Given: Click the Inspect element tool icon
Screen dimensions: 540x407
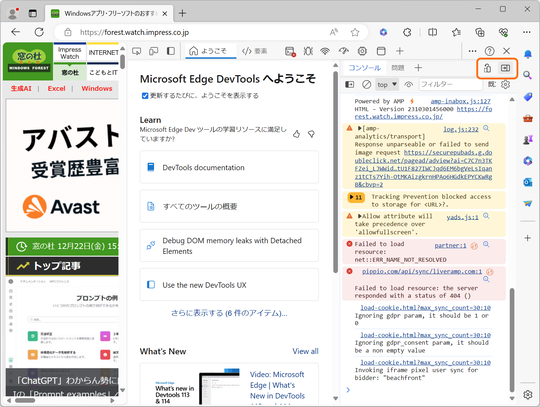Looking at the screenshot, I should [x=137, y=51].
